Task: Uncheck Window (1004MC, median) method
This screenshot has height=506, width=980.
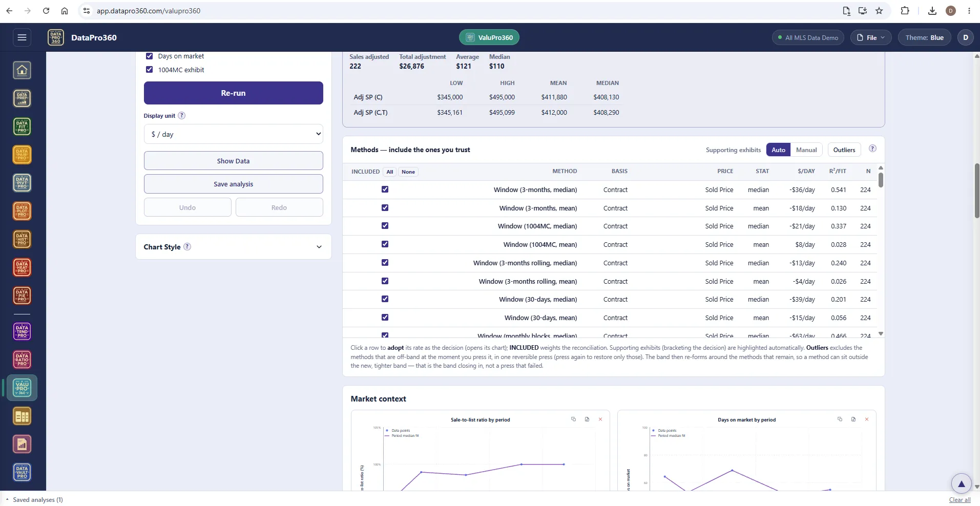Action: click(x=385, y=226)
